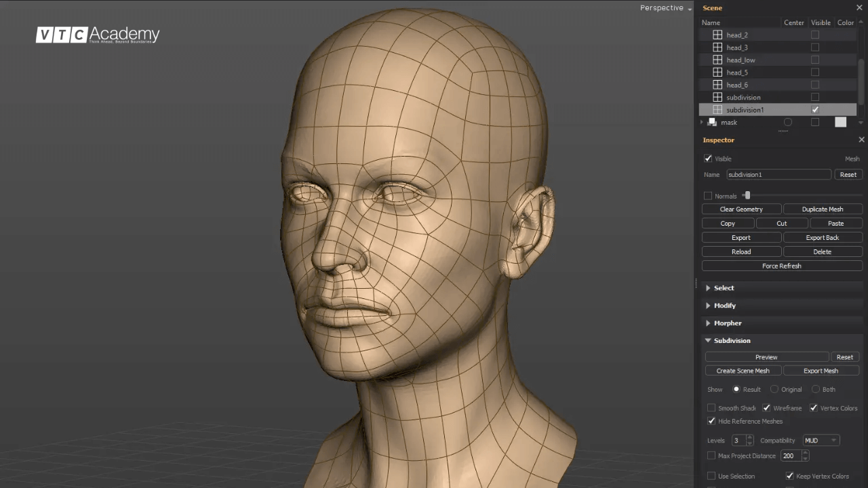Screen dimensions: 868x488
Task: Click the mask color swatch
Action: (x=840, y=122)
